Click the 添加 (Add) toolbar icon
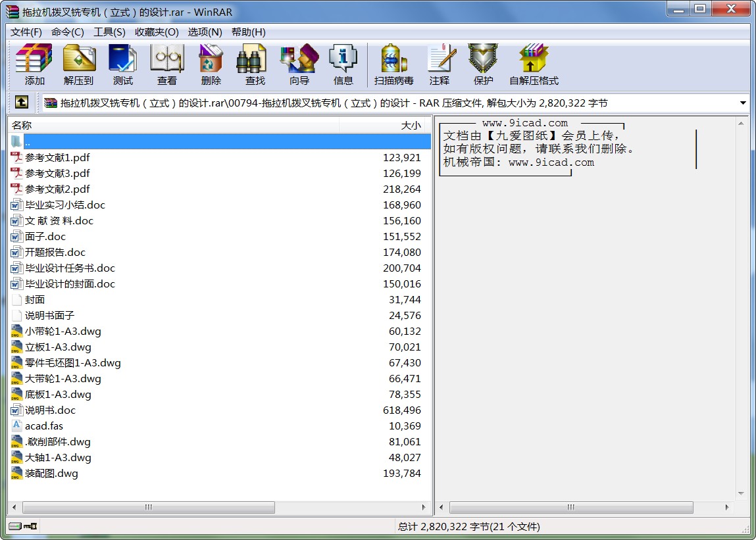Image resolution: width=756 pixels, height=540 pixels. coord(34,59)
